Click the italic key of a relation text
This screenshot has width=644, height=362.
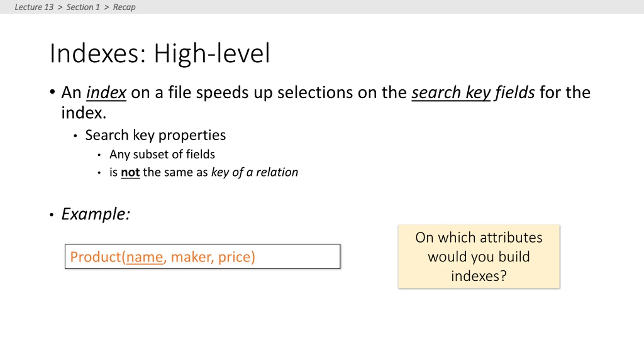tap(255, 172)
